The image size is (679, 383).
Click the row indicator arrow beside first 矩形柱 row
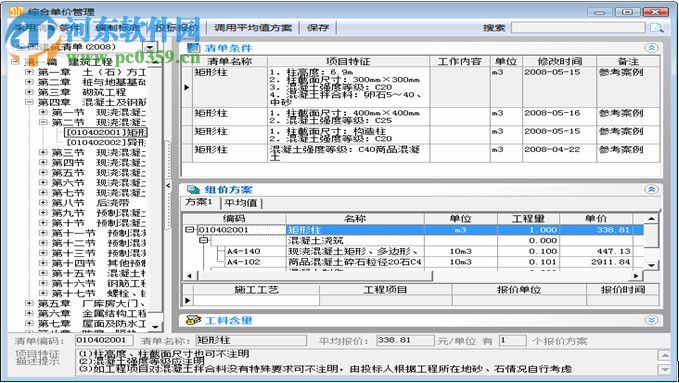[187, 87]
